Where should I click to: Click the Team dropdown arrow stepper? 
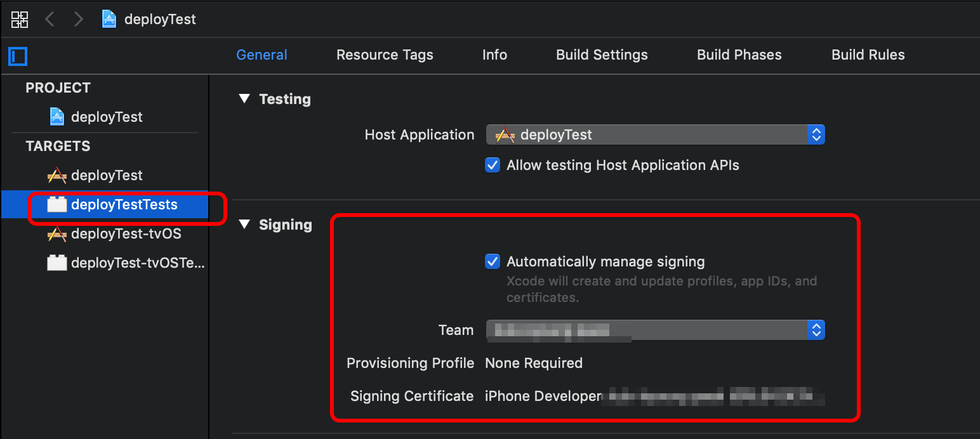click(x=816, y=330)
